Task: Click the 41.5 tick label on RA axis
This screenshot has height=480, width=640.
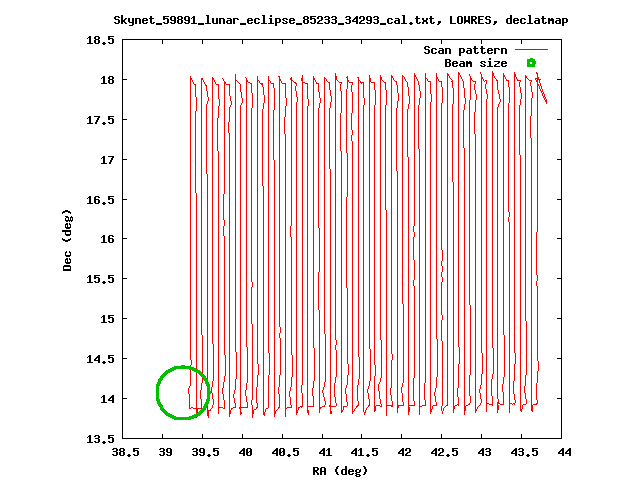Action: click(364, 452)
